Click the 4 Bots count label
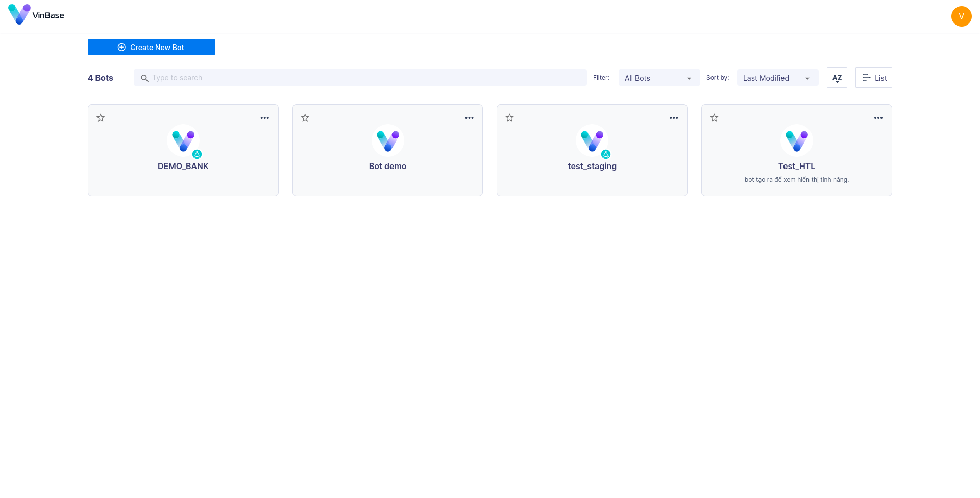The image size is (980, 498). coord(101,78)
